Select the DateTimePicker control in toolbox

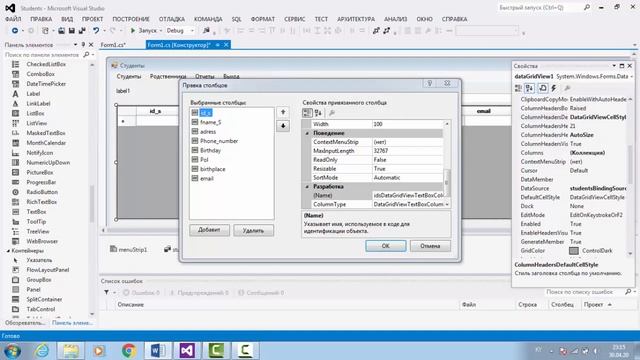tap(46, 84)
